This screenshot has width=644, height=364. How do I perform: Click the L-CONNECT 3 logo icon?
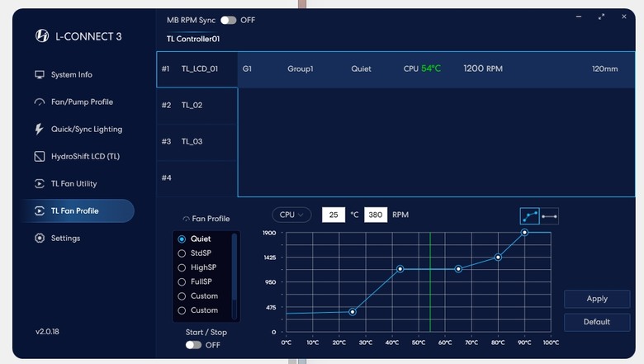(x=42, y=36)
